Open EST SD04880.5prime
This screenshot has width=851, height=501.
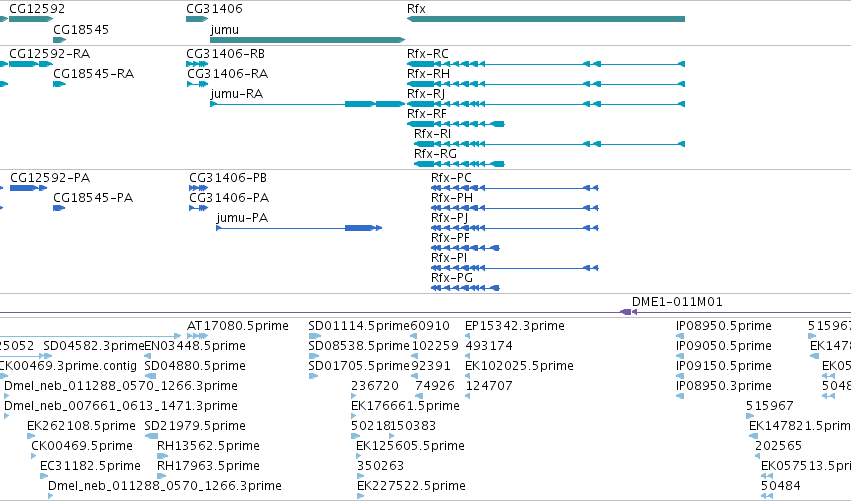point(195,366)
